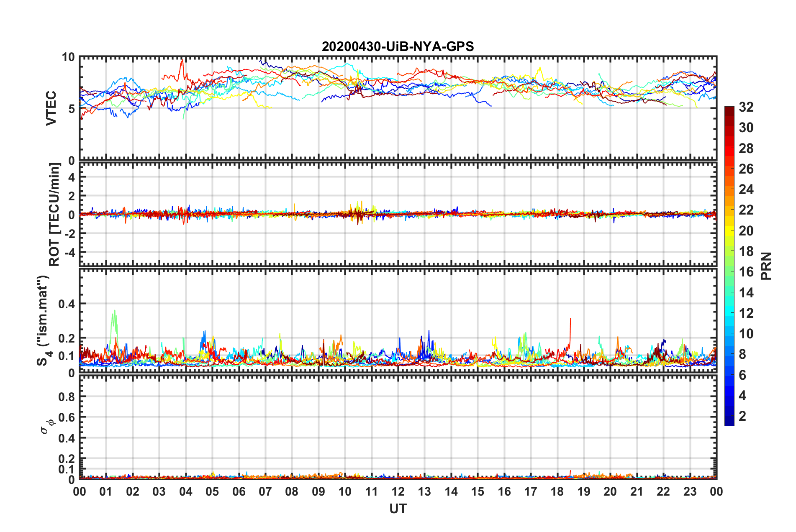Click the "UT" x-axis label

click(398, 509)
